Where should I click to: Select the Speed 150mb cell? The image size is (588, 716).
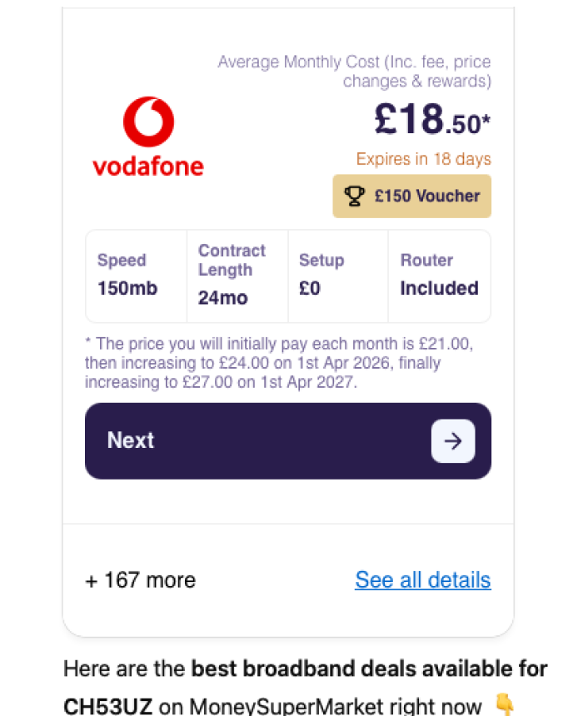click(136, 276)
